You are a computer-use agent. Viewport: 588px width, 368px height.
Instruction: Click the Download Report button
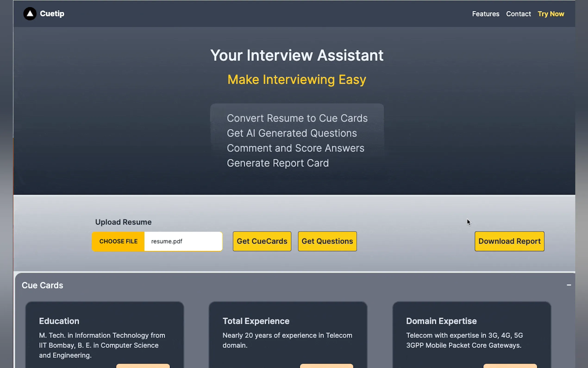click(x=509, y=241)
